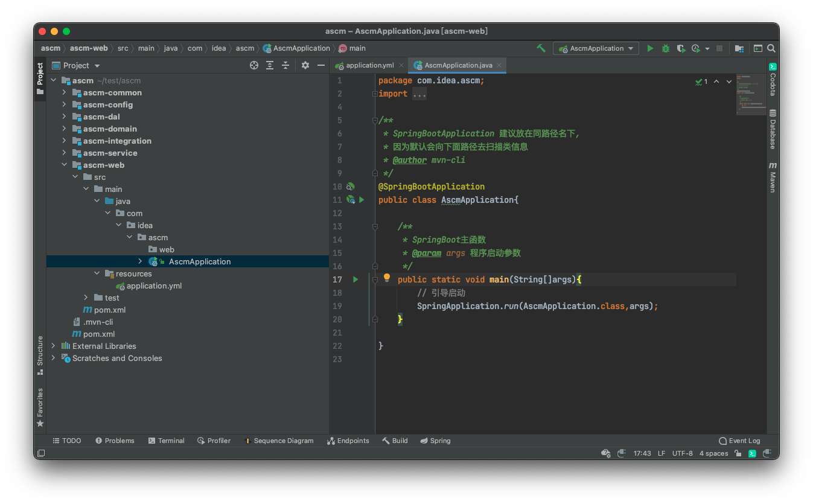
Task: Click the Collapse All icon in Project panel
Action: click(x=285, y=65)
